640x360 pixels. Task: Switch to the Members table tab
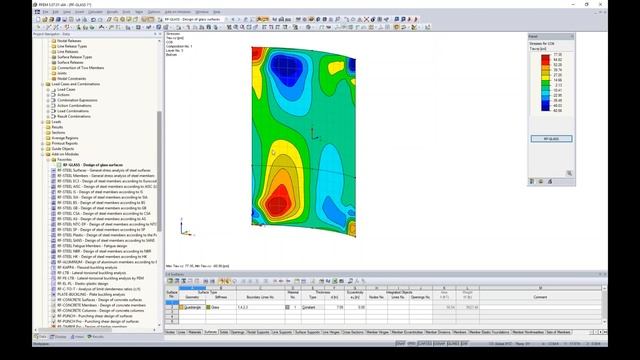[x=460, y=332]
